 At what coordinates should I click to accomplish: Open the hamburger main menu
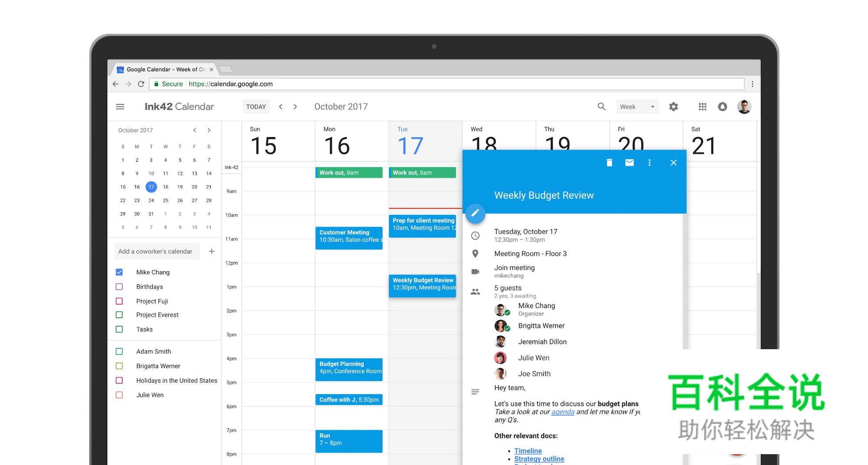(120, 107)
